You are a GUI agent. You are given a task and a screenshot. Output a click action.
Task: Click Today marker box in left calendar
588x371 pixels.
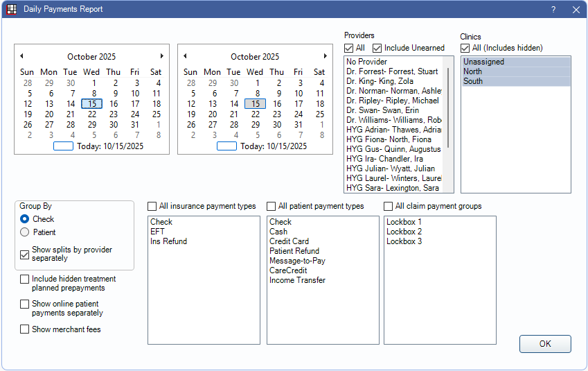tap(63, 146)
